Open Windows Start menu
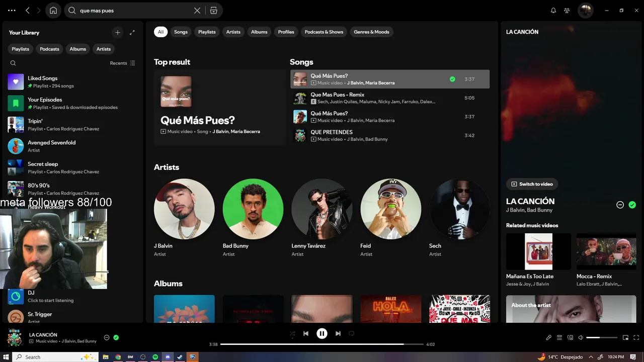644x362 pixels. (7, 357)
